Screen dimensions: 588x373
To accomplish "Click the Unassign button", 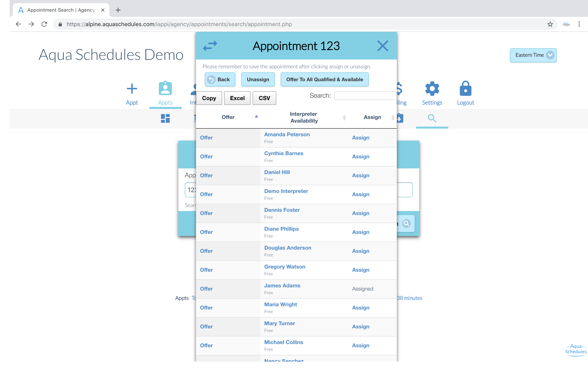I will pyautogui.click(x=258, y=79).
